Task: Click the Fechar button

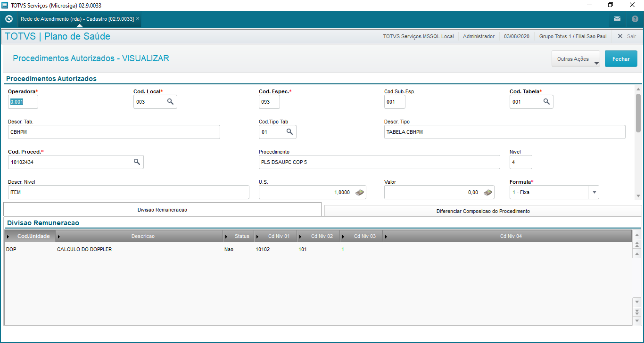Action: [x=621, y=59]
